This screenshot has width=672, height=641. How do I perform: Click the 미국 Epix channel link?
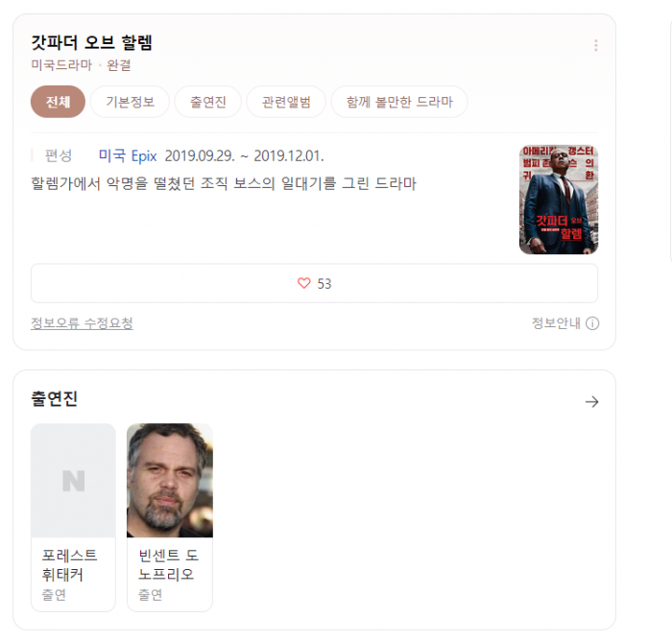128,155
